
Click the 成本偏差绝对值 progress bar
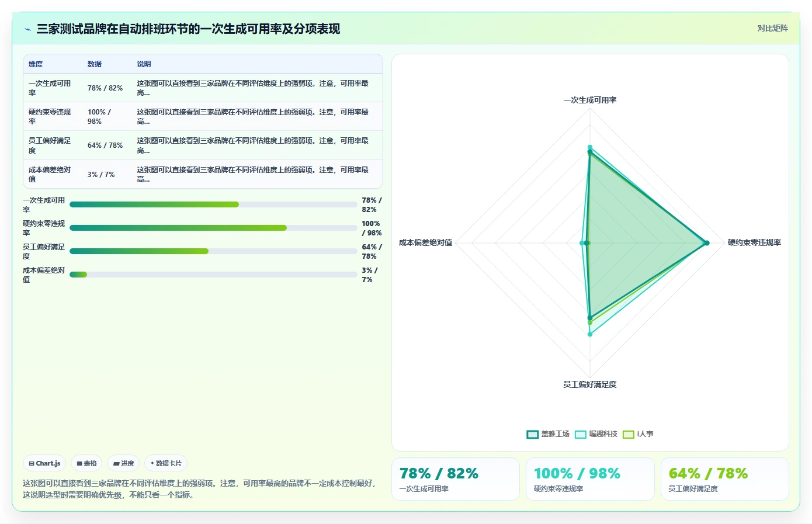tap(213, 275)
